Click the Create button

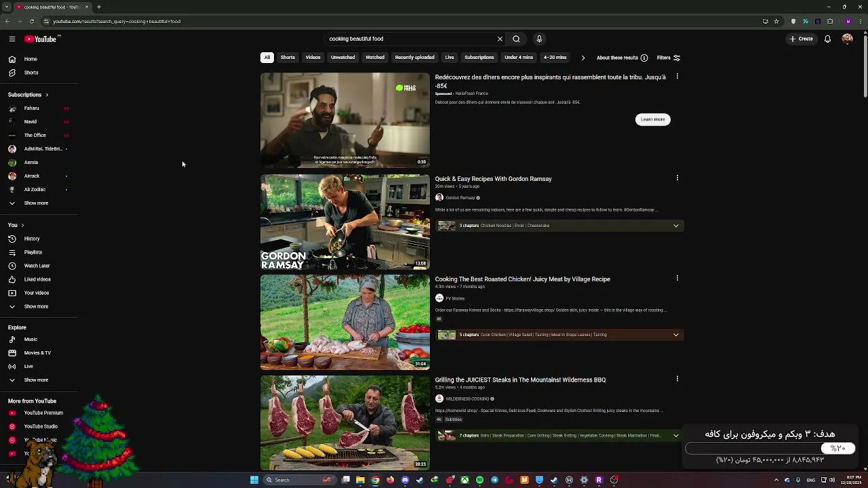coord(801,39)
